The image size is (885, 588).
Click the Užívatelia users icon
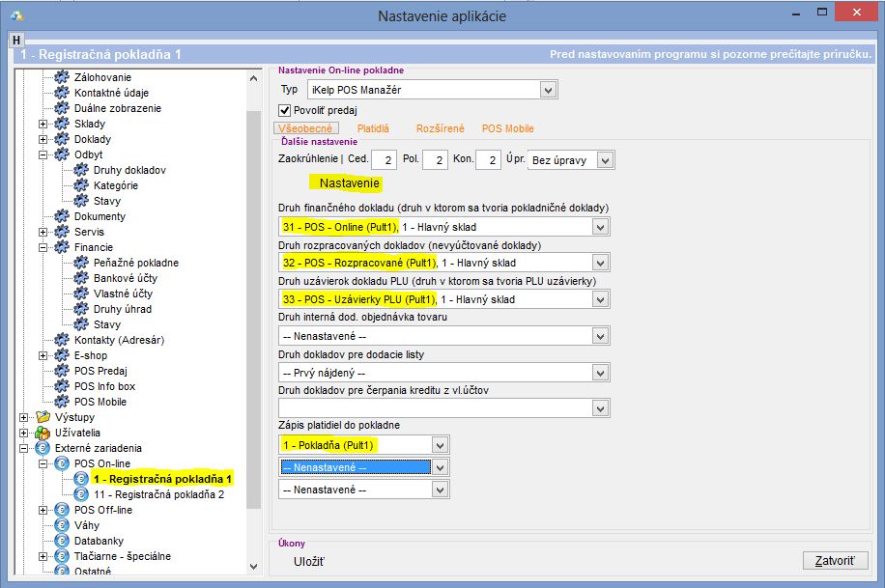(x=43, y=433)
